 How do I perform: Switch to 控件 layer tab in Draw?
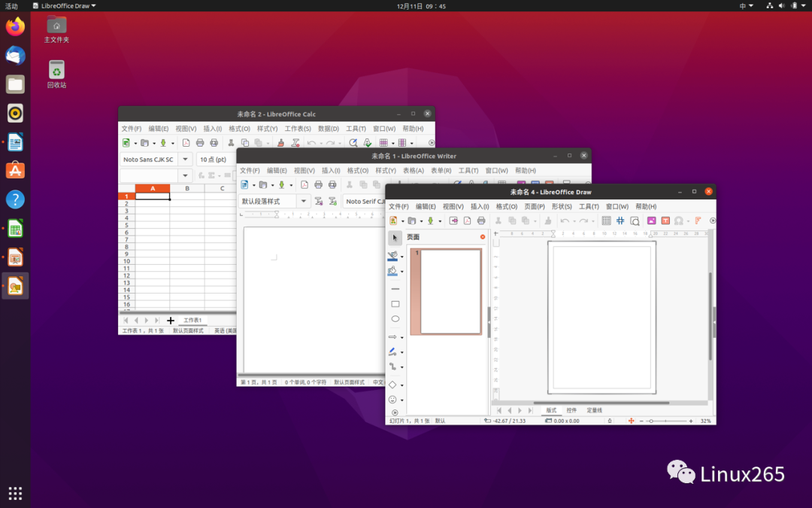pyautogui.click(x=571, y=410)
